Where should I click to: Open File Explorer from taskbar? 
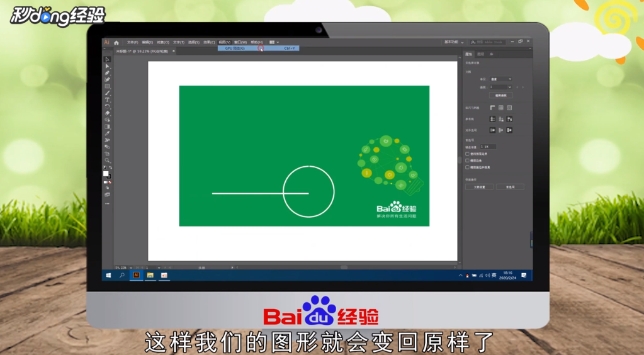150,275
